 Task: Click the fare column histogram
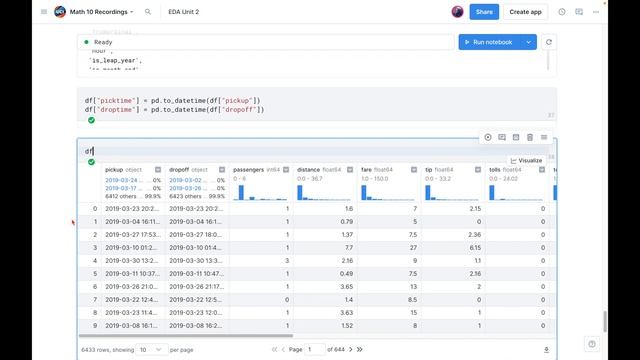[x=388, y=193]
